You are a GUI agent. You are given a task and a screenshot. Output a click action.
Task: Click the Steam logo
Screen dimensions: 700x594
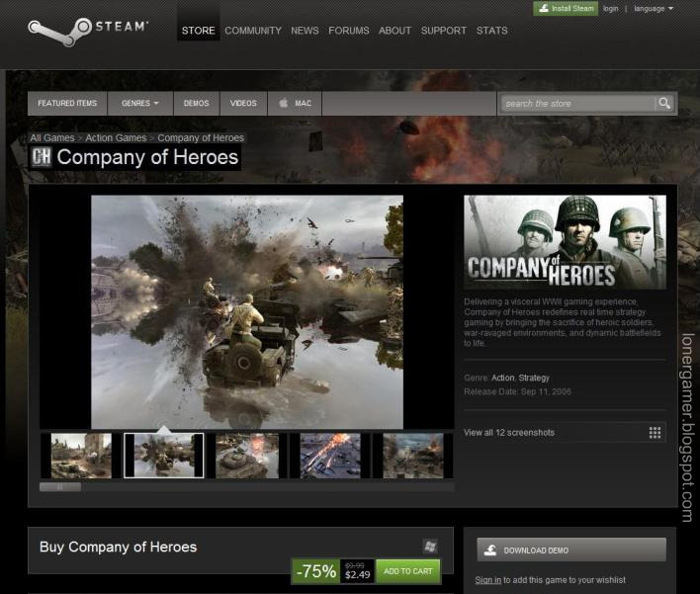[x=88, y=32]
